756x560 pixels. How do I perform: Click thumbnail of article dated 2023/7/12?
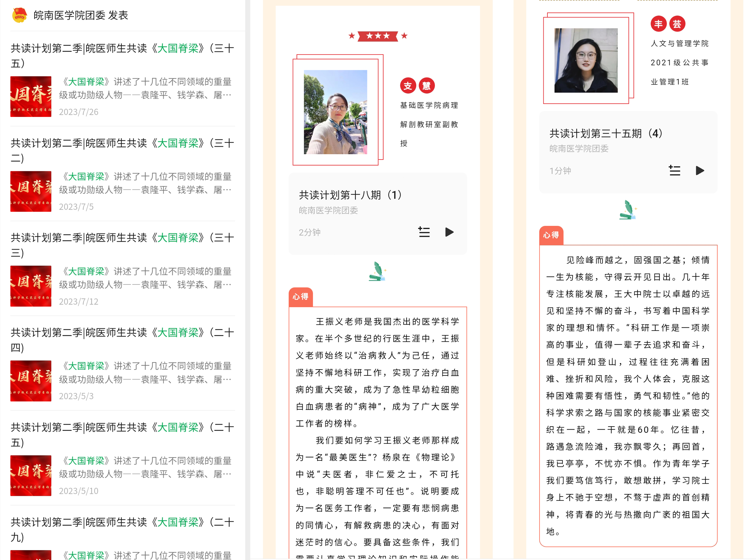pos(31,286)
